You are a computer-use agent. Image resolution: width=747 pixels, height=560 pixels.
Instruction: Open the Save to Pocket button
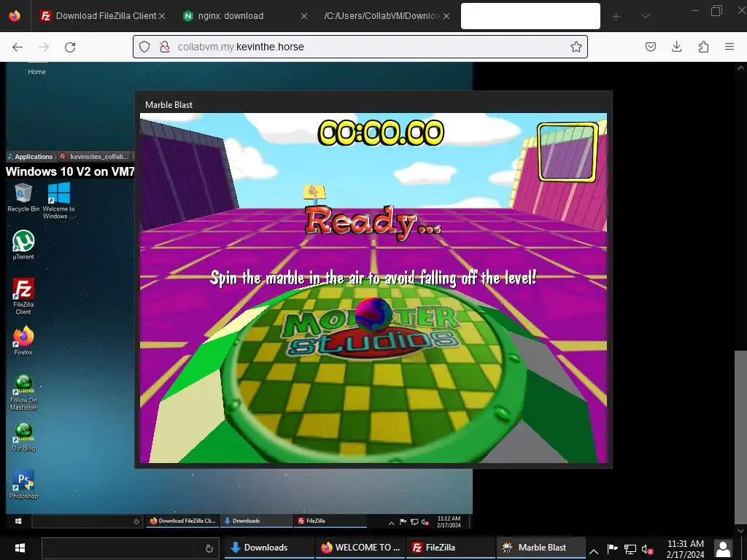pyautogui.click(x=650, y=47)
